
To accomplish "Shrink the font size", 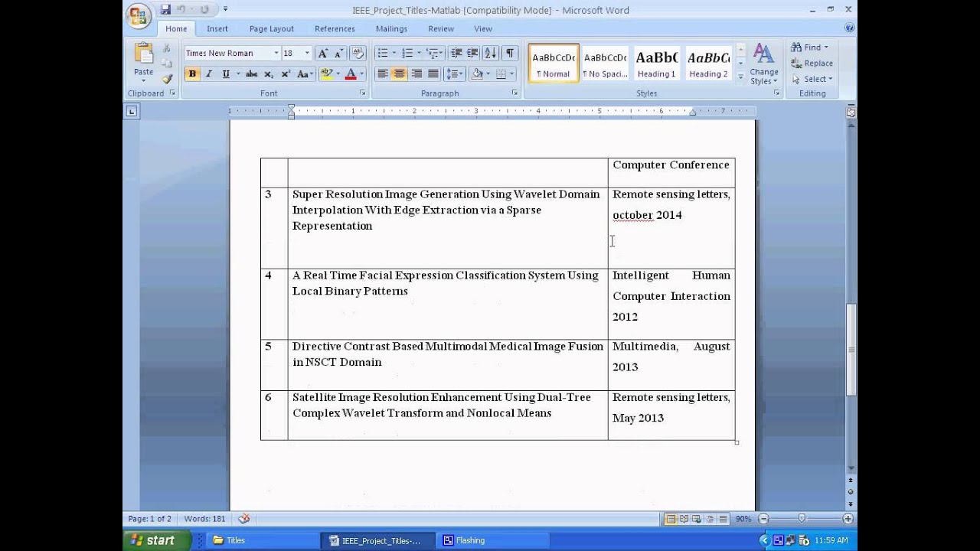I will point(338,53).
